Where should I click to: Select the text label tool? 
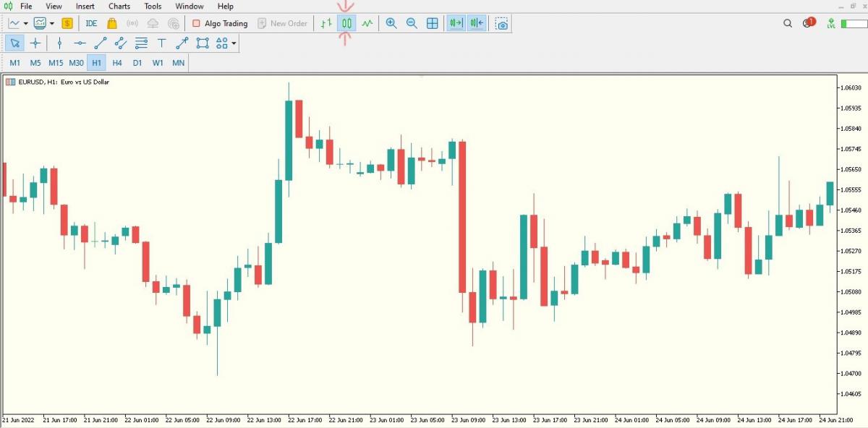click(x=161, y=43)
